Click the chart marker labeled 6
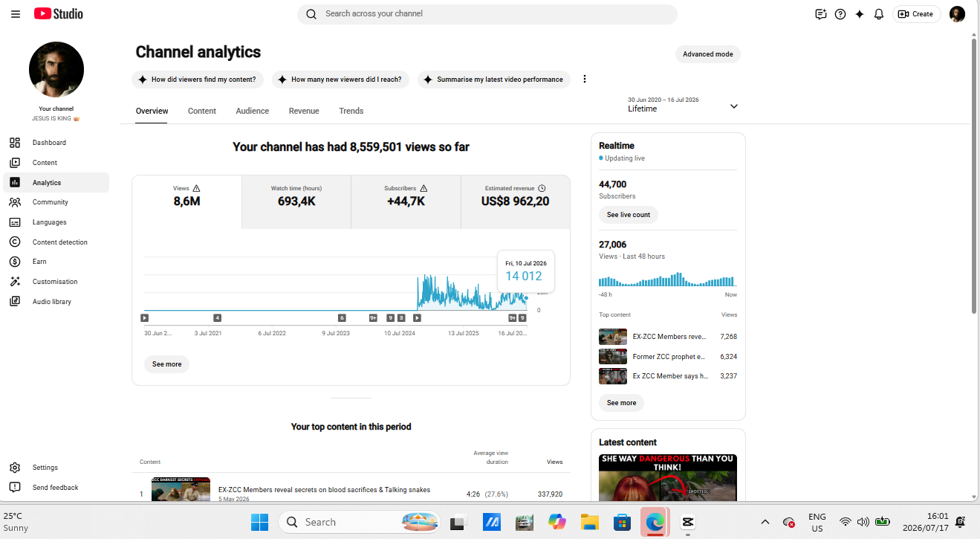Screen dimensions: 980x539 pyautogui.click(x=342, y=318)
